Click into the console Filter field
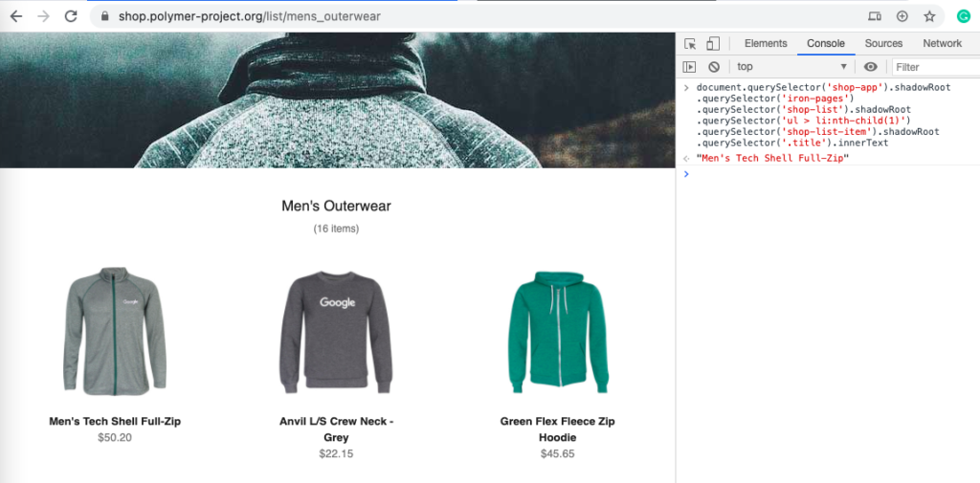980x483 pixels. 933,67
